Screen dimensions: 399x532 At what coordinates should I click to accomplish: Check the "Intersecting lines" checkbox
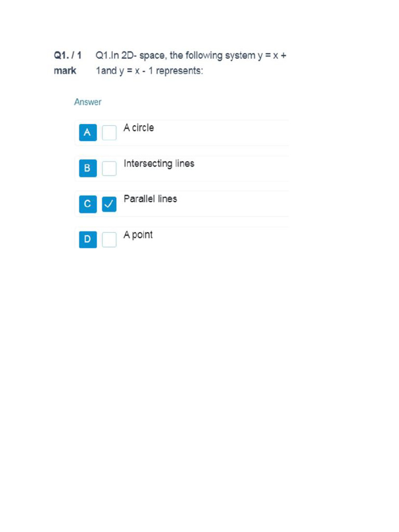click(109, 168)
